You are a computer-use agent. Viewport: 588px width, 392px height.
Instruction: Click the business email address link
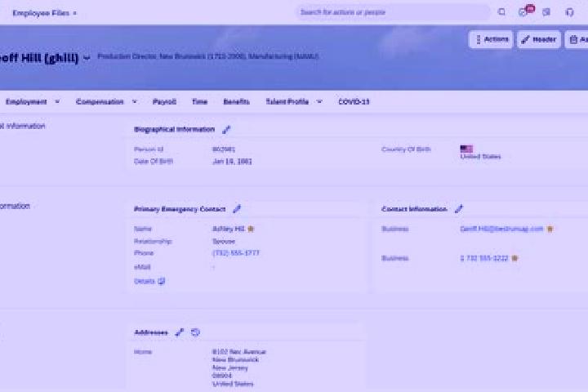coord(501,229)
